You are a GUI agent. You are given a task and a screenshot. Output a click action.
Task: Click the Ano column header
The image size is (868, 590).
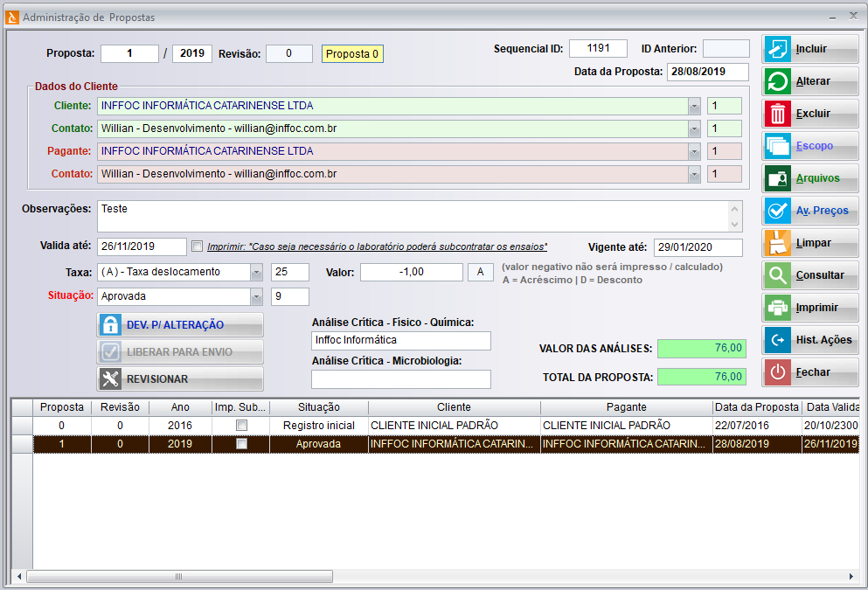pos(180,407)
